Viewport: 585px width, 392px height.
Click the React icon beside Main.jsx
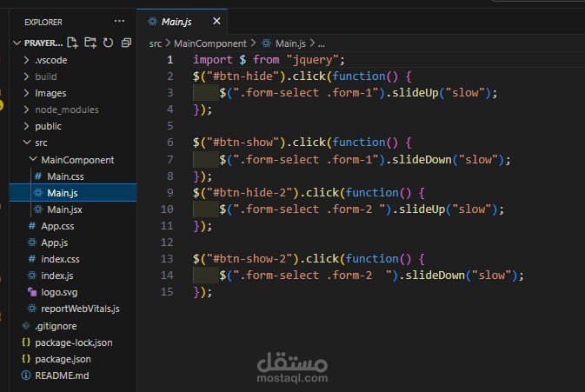(x=38, y=209)
